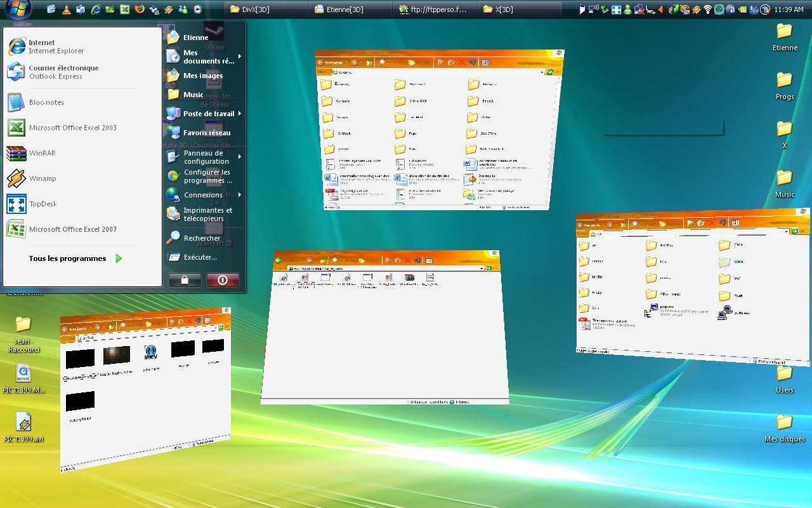Open TopDesk tray icon
This screenshot has width=812, height=508.
(616, 10)
